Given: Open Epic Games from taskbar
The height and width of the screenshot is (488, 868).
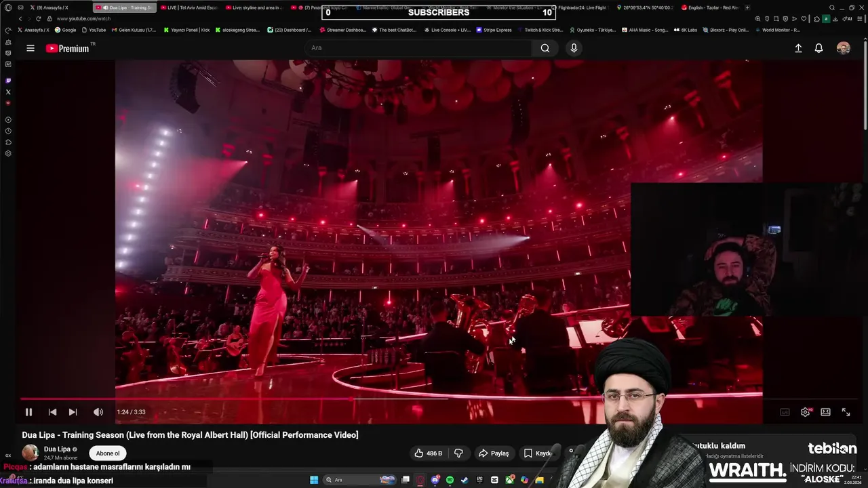Looking at the screenshot, I should [x=479, y=480].
